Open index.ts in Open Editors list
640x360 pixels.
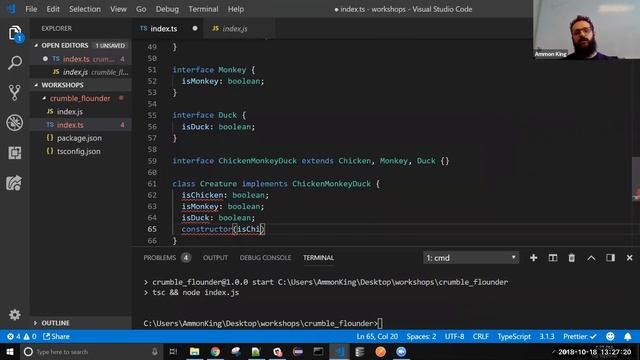click(81, 59)
